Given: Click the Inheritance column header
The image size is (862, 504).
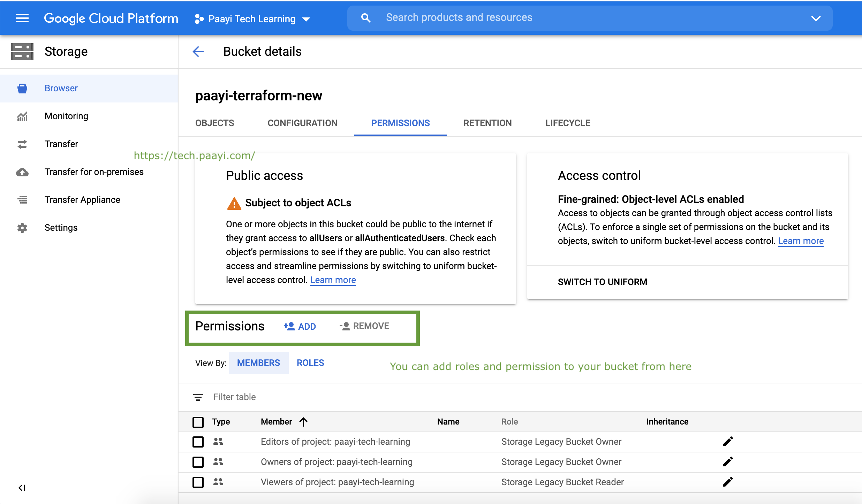Looking at the screenshot, I should (x=667, y=422).
